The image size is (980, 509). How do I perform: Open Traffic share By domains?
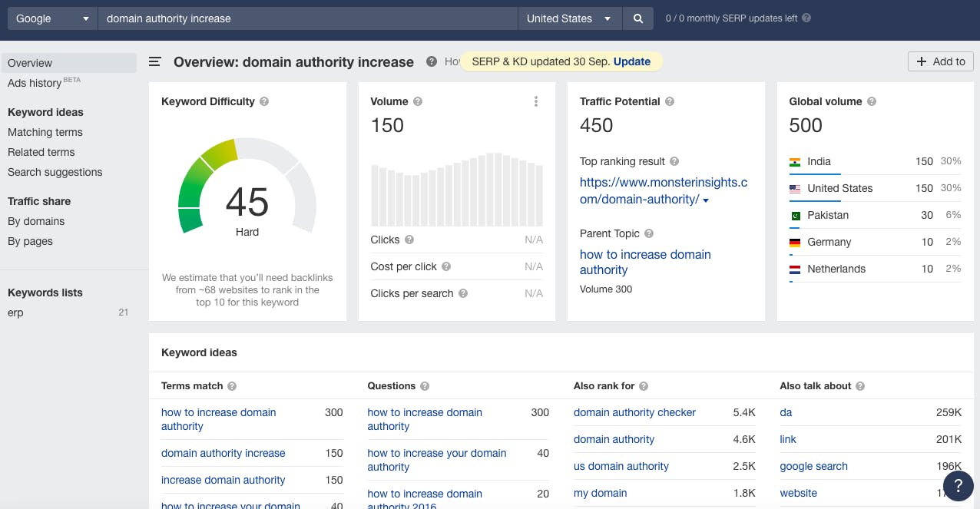pos(36,221)
